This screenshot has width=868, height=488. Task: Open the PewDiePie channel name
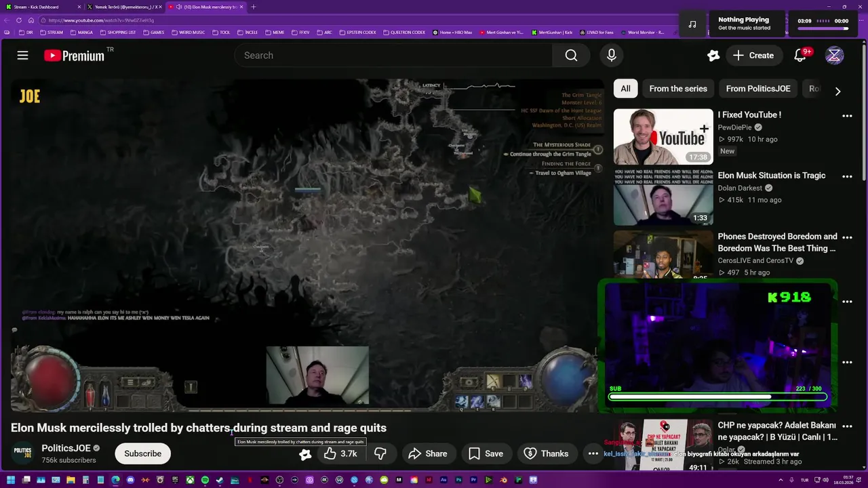coord(735,127)
